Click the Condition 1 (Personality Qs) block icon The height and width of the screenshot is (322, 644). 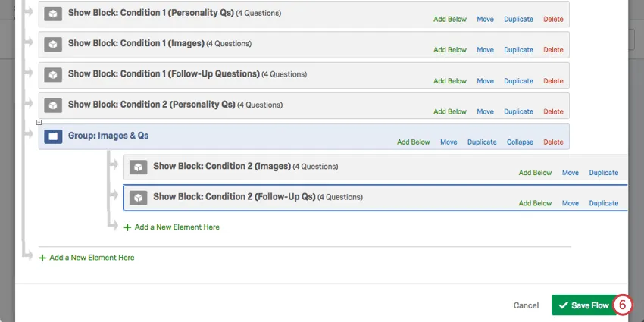[52, 14]
